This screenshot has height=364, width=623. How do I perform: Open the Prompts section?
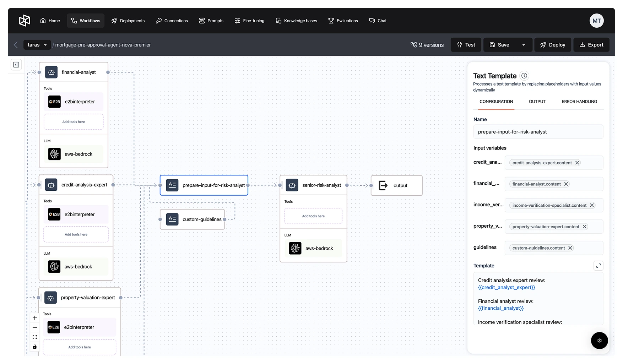[x=211, y=21]
